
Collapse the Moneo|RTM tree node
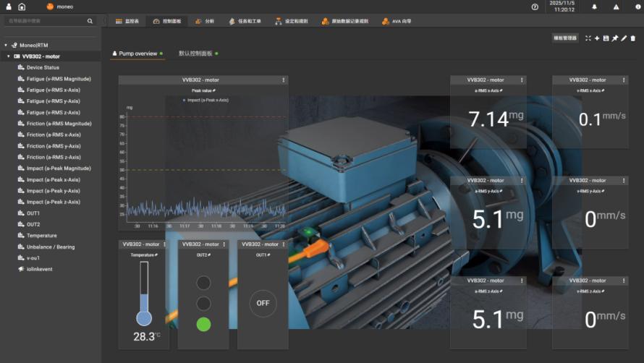click(6, 45)
